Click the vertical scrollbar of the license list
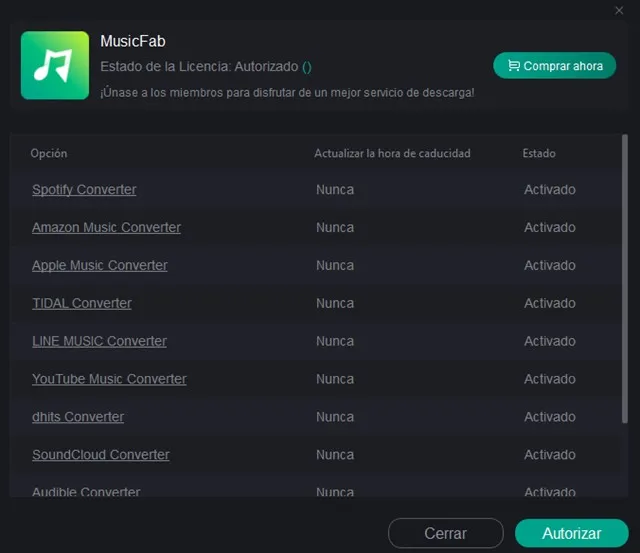The image size is (640, 553). pyautogui.click(x=624, y=279)
